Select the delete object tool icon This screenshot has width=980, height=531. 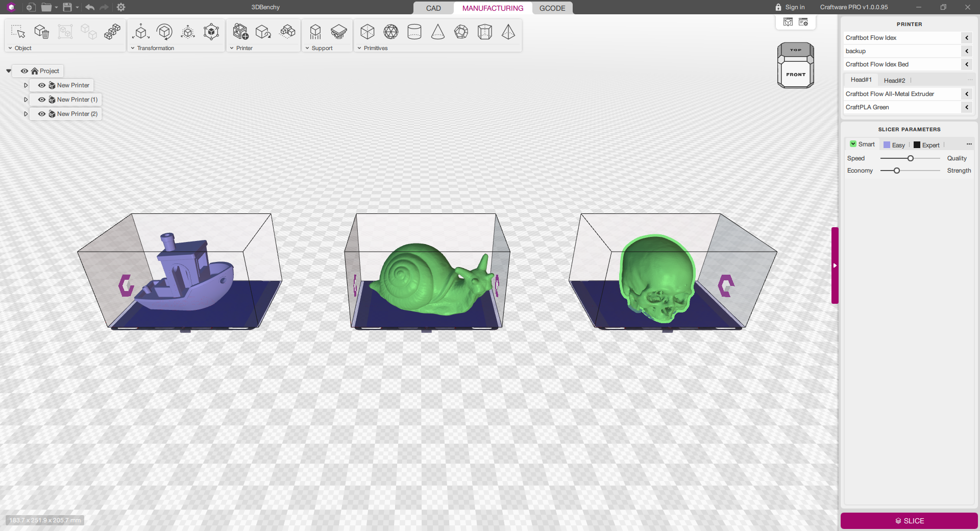pyautogui.click(x=41, y=32)
